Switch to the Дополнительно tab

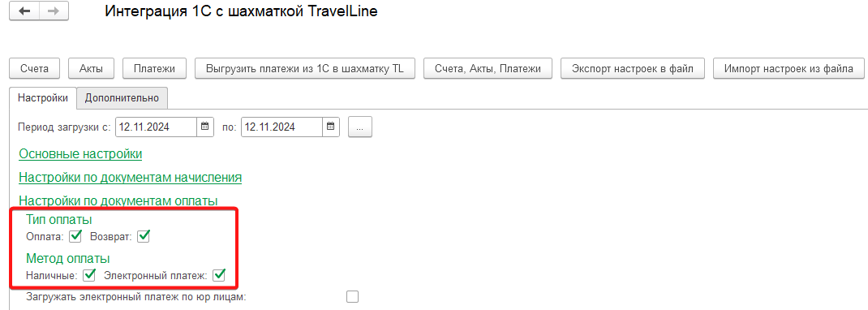(122, 98)
